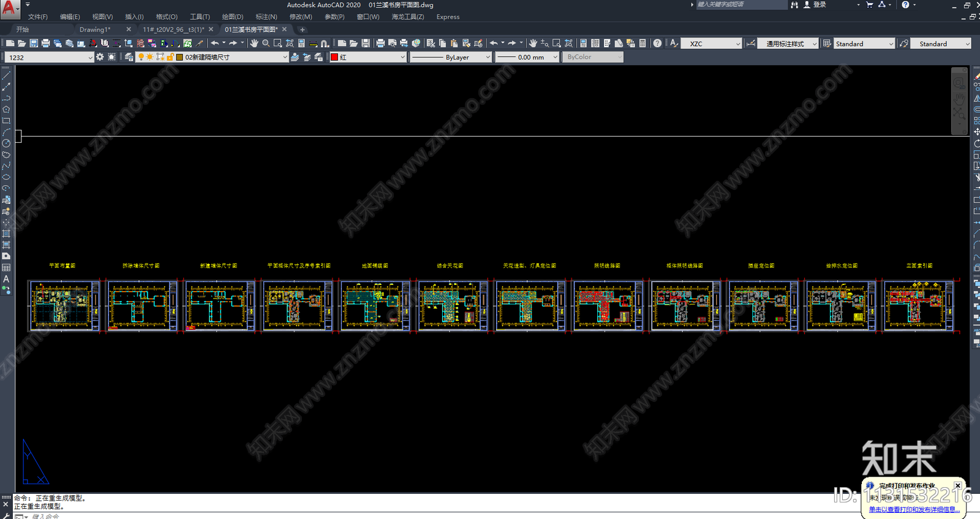Open the 红 color control dropdown

[x=368, y=58]
